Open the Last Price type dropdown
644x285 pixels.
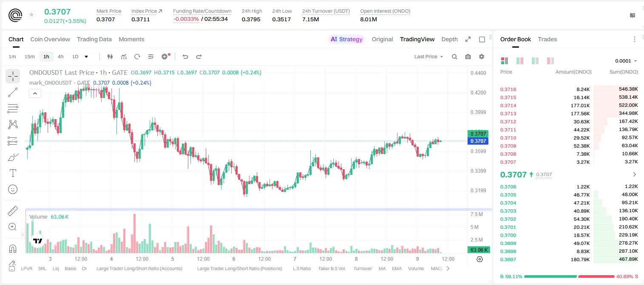click(428, 57)
